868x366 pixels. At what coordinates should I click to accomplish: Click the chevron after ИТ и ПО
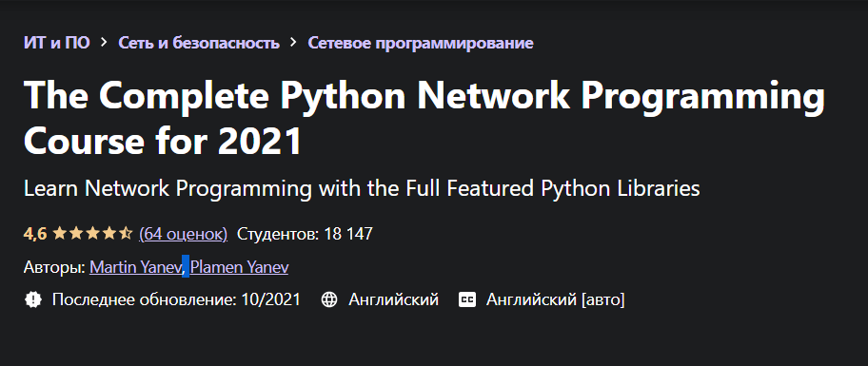pyautogui.click(x=104, y=43)
